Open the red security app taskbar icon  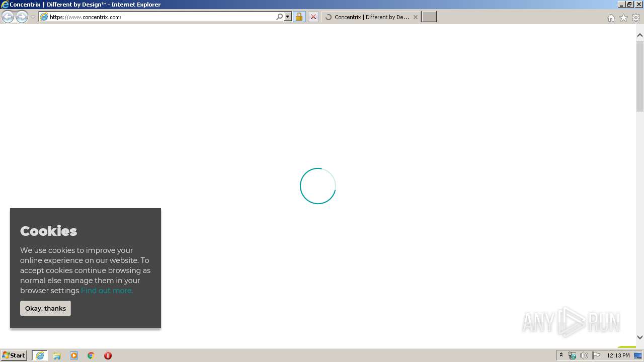click(x=108, y=355)
